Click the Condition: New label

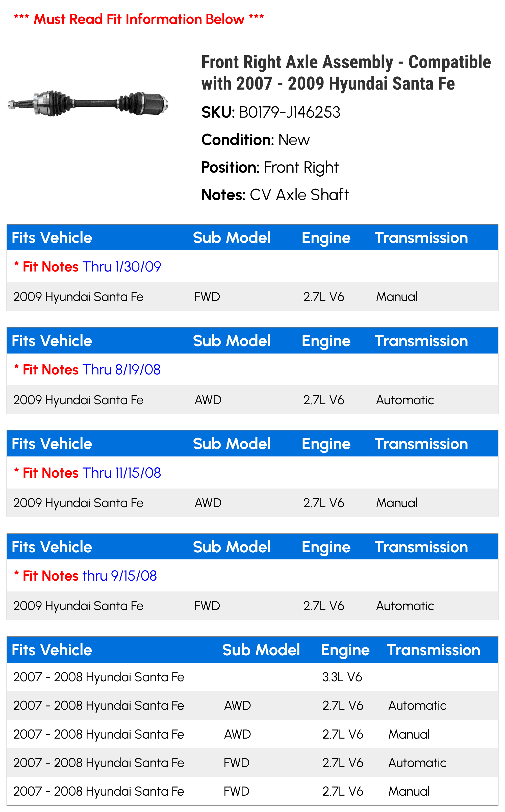(256, 140)
